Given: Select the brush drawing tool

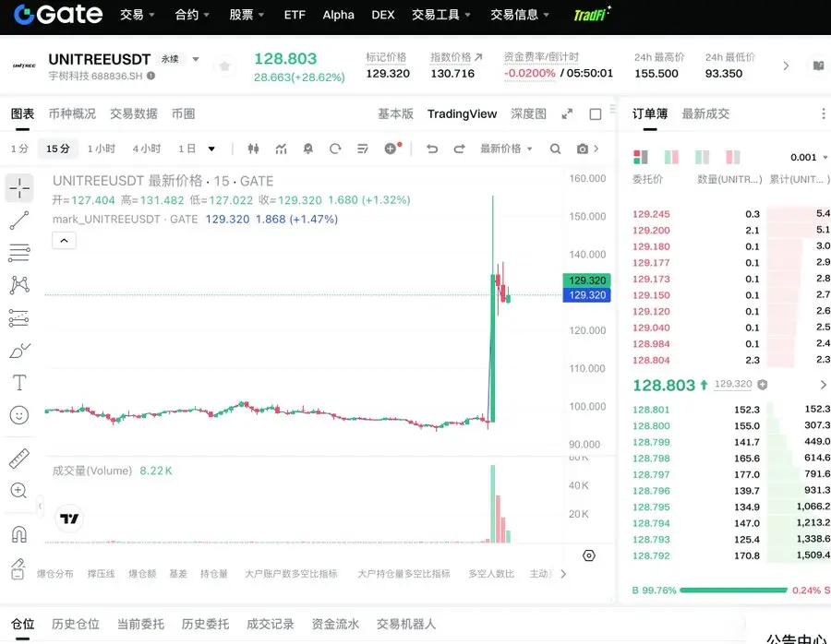Looking at the screenshot, I should 19,351.
